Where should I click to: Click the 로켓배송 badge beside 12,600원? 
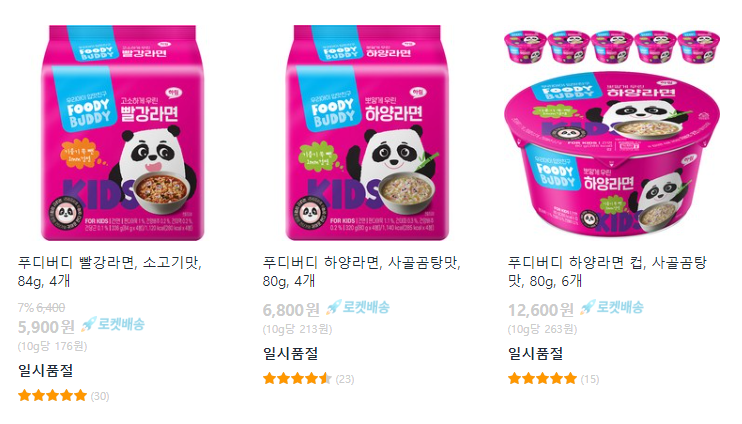click(611, 308)
